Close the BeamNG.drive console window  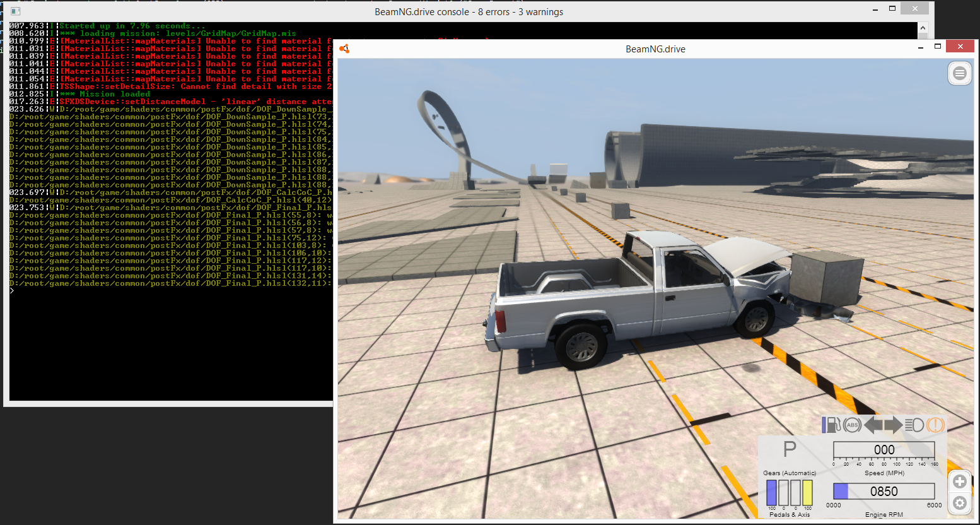[914, 8]
